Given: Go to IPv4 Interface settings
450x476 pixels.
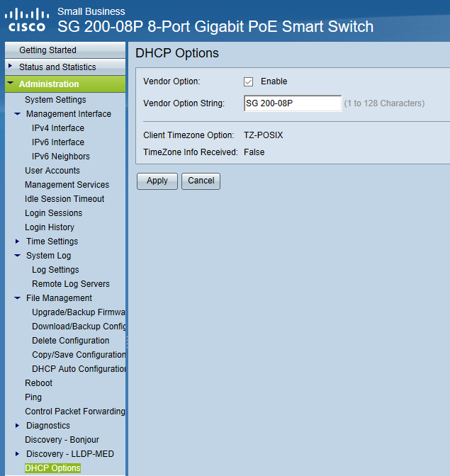Looking at the screenshot, I should click(58, 128).
